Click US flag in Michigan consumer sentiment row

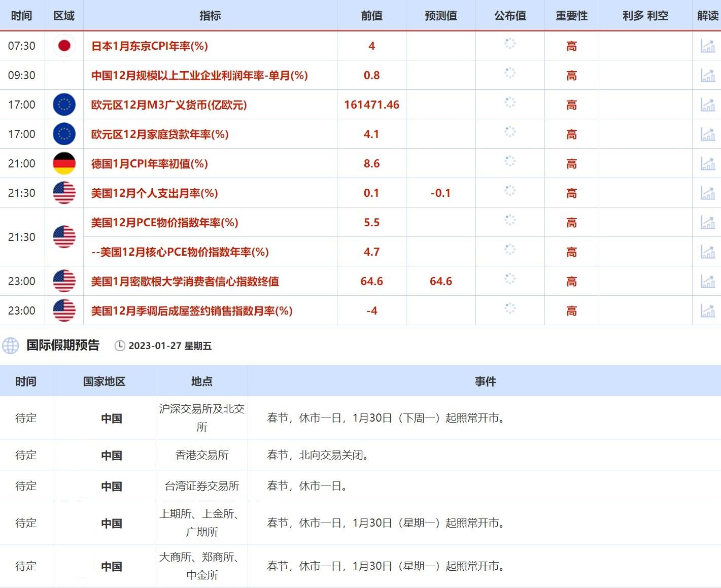64,281
